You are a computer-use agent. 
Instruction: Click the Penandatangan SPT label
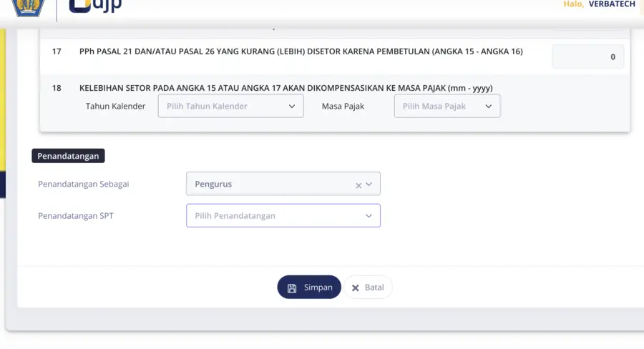[76, 215]
